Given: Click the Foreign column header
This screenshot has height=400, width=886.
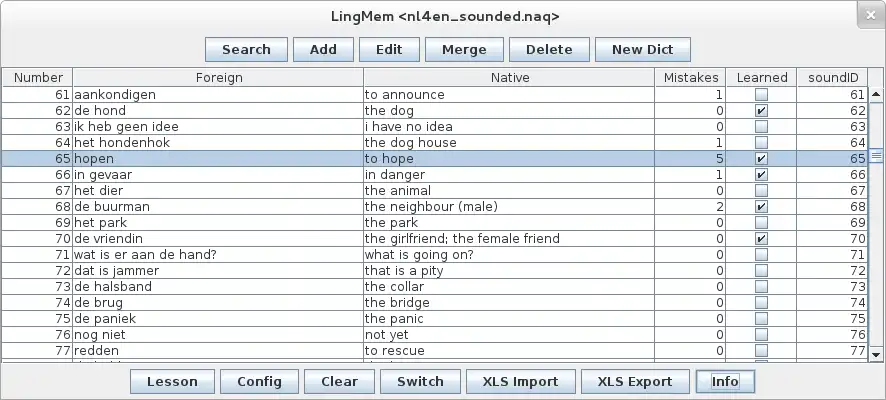Looking at the screenshot, I should (x=218, y=77).
